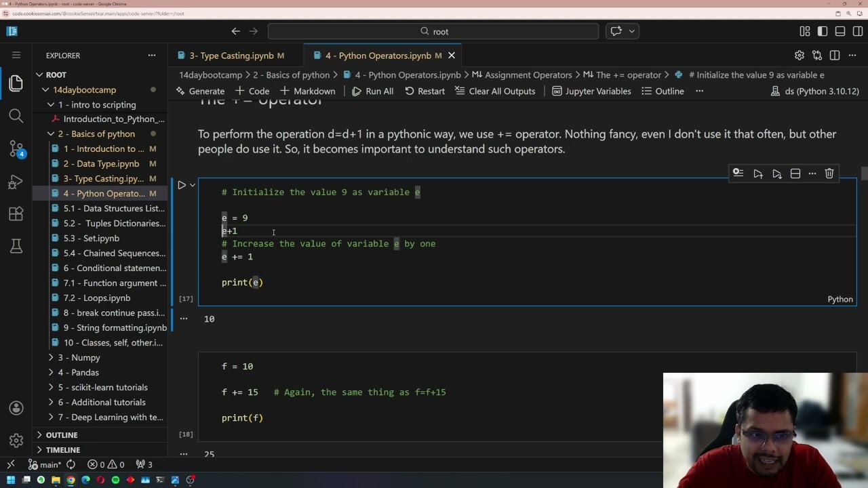Image resolution: width=868 pixels, height=488 pixels.
Task: Open the run cell dropdown arrow
Action: [193, 185]
